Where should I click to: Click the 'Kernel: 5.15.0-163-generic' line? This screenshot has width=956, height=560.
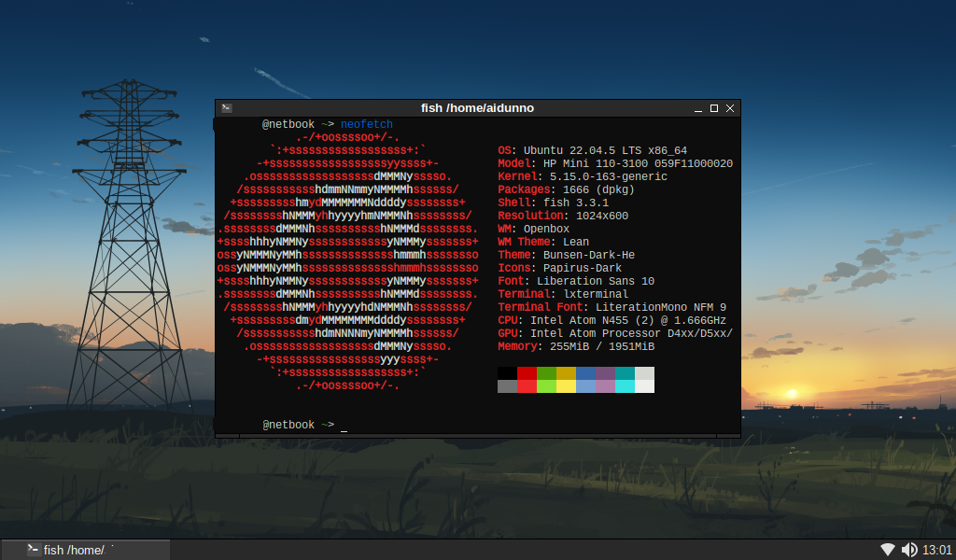click(x=583, y=176)
